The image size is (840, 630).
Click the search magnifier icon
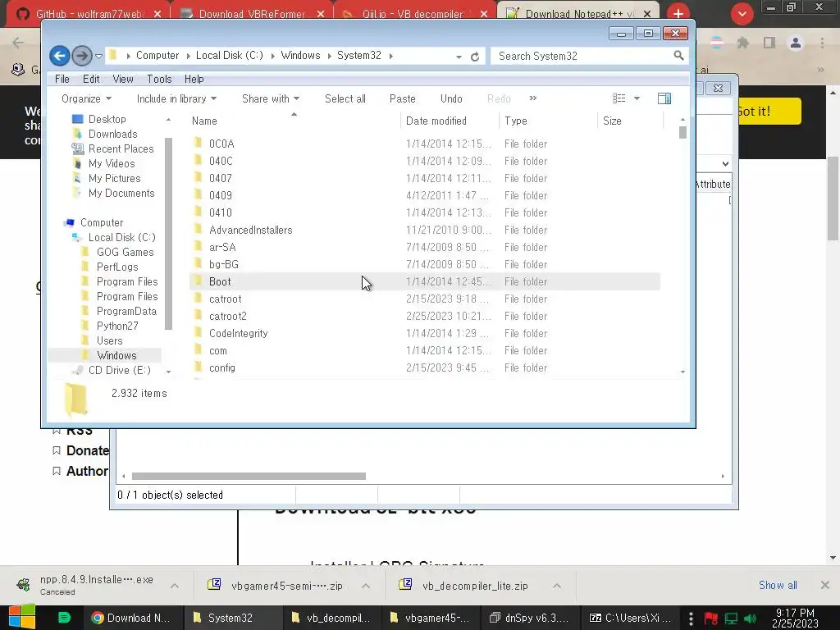point(678,56)
